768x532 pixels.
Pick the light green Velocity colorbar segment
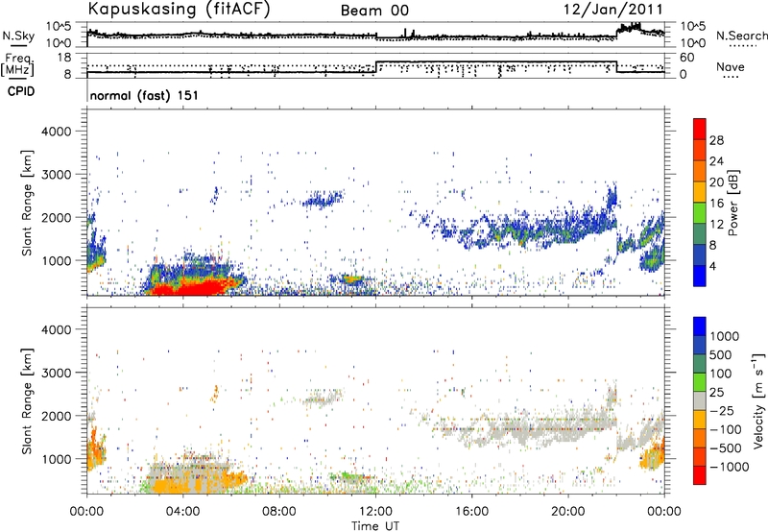[x=700, y=382]
